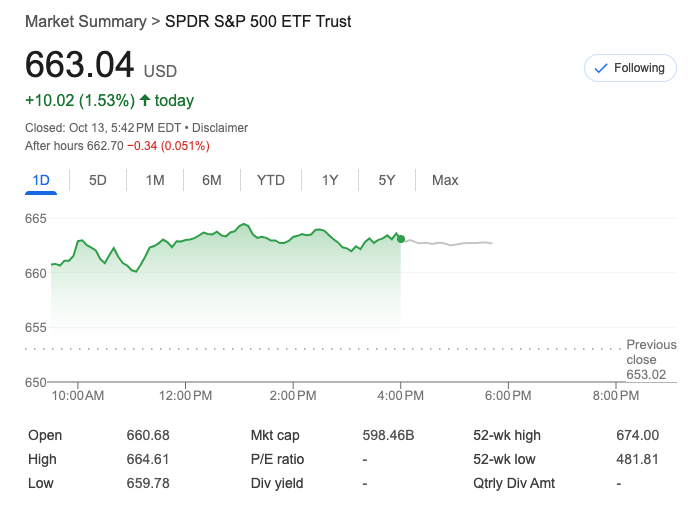Click the Disclaimer link
The height and width of the screenshot is (507, 692).
click(x=220, y=128)
